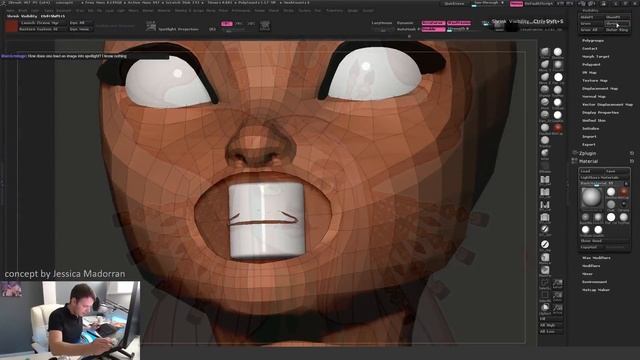Toggle Spotlight Projection
This screenshot has height=360, width=640.
pyautogui.click(x=178, y=29)
